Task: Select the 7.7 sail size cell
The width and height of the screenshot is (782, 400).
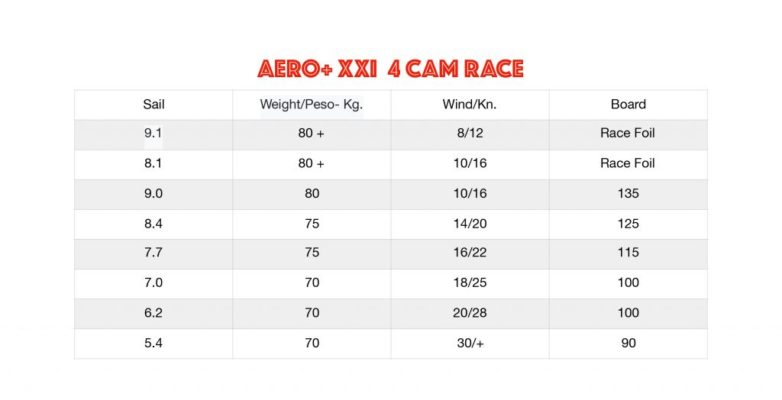Action: coord(153,253)
